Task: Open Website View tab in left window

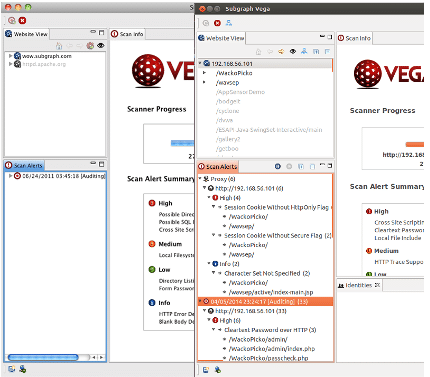Action: click(27, 34)
